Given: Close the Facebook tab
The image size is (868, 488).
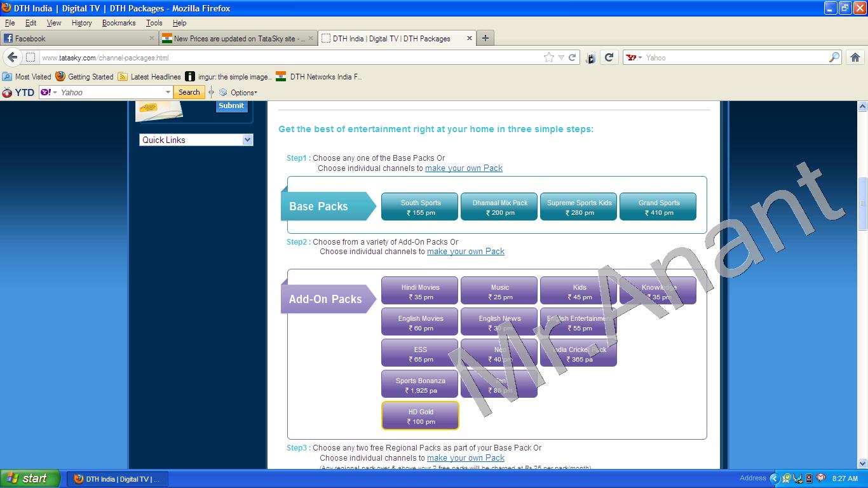Looking at the screenshot, I should click(152, 38).
